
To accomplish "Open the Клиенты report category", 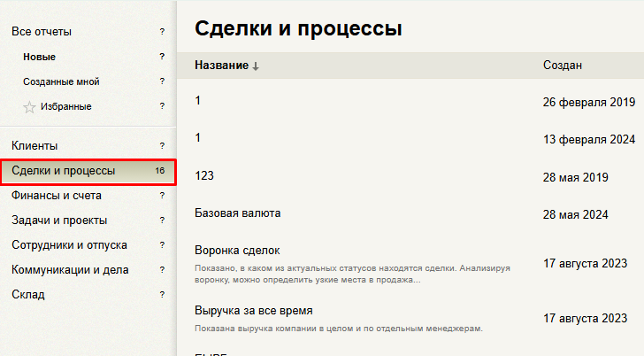I will (34, 145).
